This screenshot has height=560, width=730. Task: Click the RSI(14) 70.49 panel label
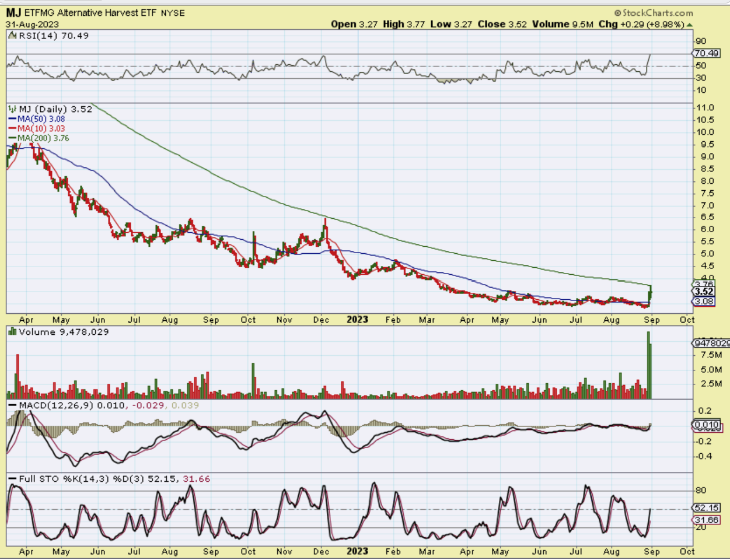pos(54,36)
